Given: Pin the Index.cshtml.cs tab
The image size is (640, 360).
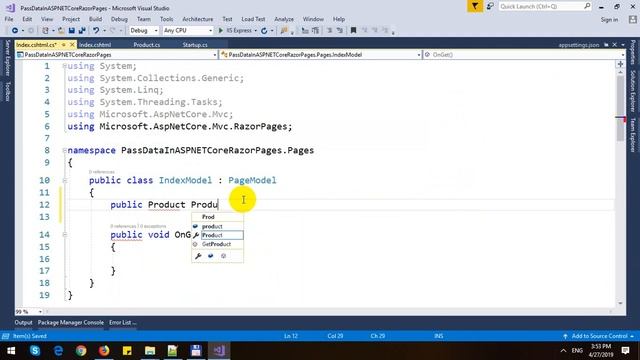Looking at the screenshot, I should pyautogui.click(x=64, y=44).
